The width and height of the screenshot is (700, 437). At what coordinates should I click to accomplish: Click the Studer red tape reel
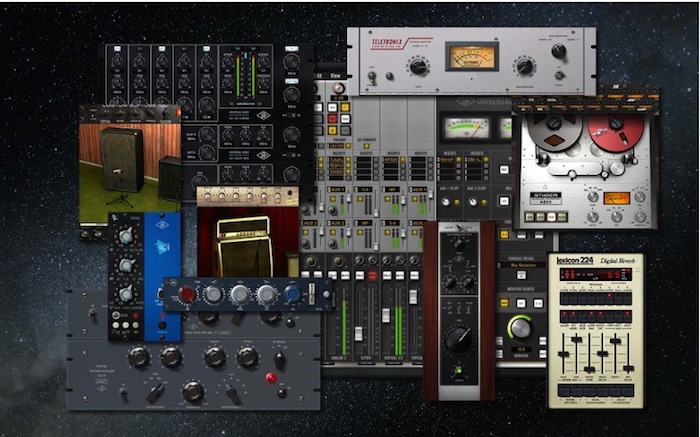point(616,132)
